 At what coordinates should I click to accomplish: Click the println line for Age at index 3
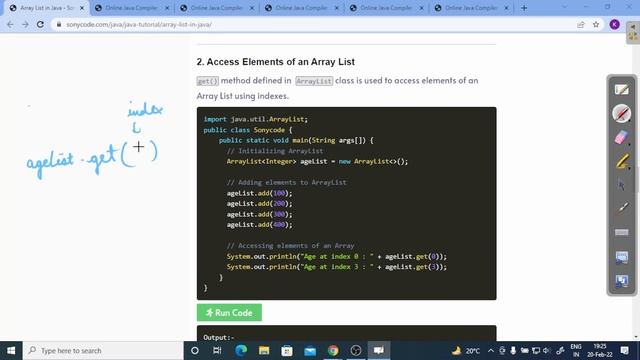[337, 267]
